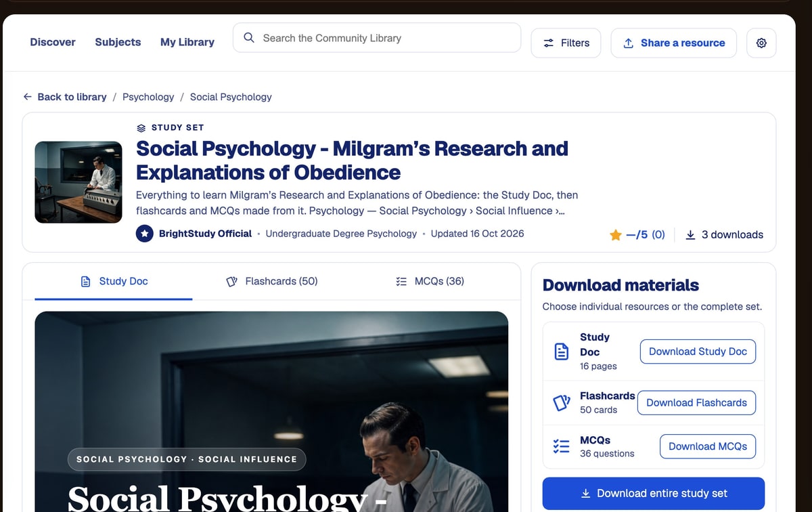Switch to the MCQs (36) tab
The width and height of the screenshot is (812, 512).
[430, 281]
